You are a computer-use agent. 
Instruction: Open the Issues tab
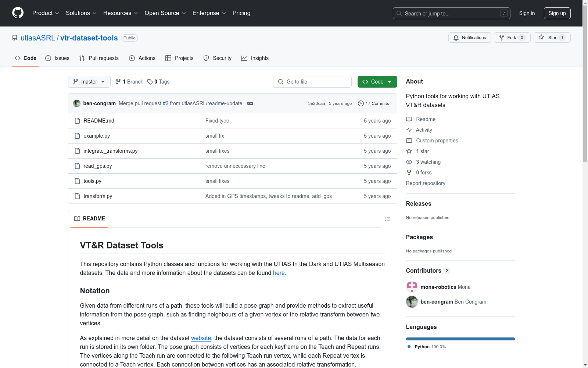coord(57,58)
